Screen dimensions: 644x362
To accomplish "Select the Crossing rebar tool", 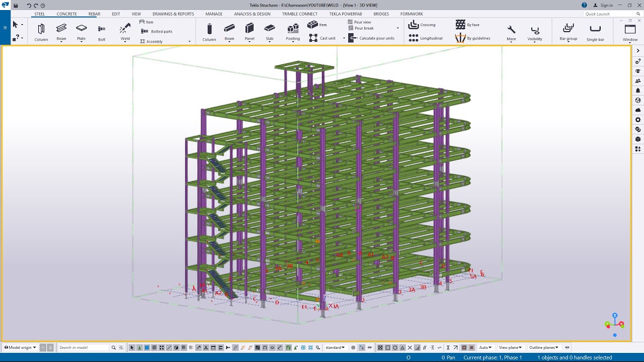I will click(422, 25).
